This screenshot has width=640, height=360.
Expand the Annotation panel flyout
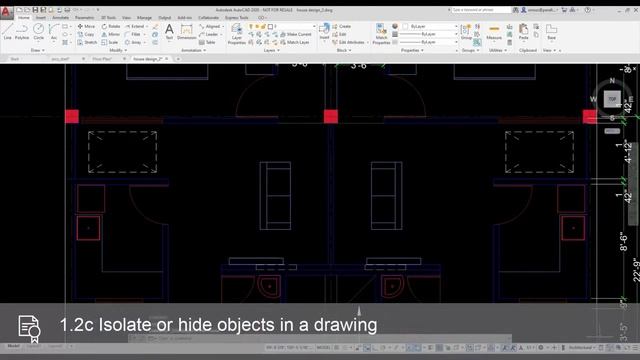coord(193,50)
